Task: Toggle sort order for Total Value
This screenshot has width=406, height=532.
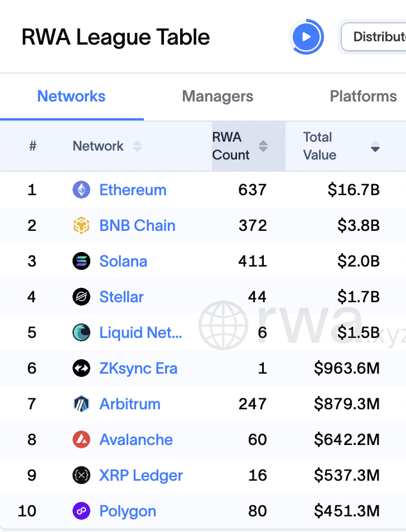Action: click(x=375, y=146)
